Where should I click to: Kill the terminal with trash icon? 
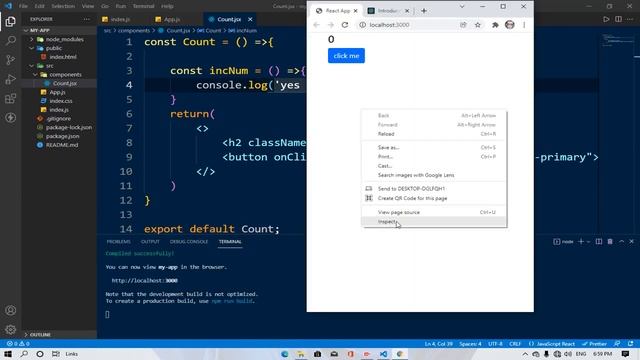pyautogui.click(x=610, y=242)
